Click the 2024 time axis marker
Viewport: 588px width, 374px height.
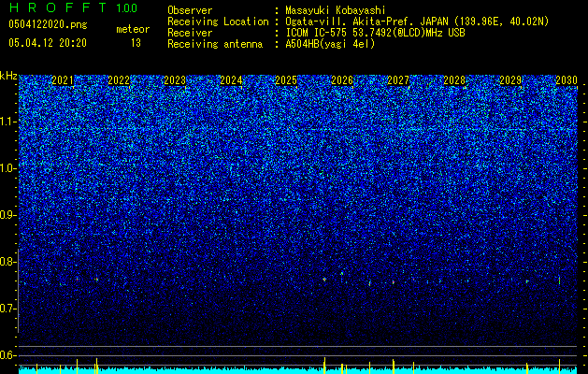pyautogui.click(x=231, y=80)
